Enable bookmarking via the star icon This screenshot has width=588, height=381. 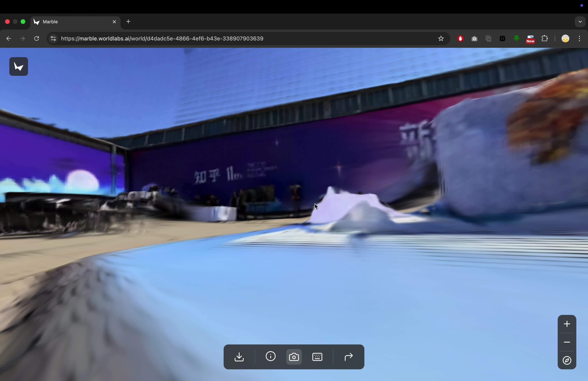coord(441,38)
